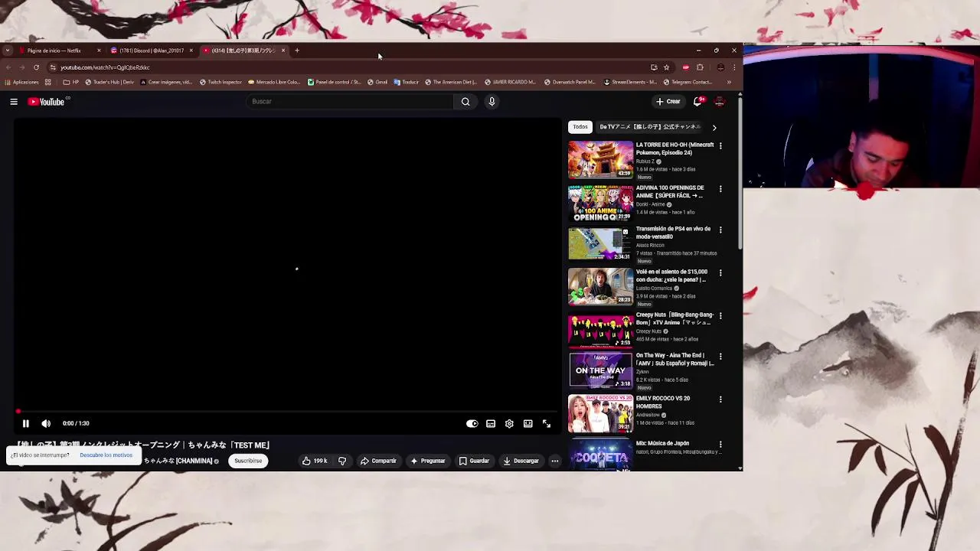980x551 pixels.
Task: Open the Traducir bookmark
Action: pyautogui.click(x=407, y=82)
